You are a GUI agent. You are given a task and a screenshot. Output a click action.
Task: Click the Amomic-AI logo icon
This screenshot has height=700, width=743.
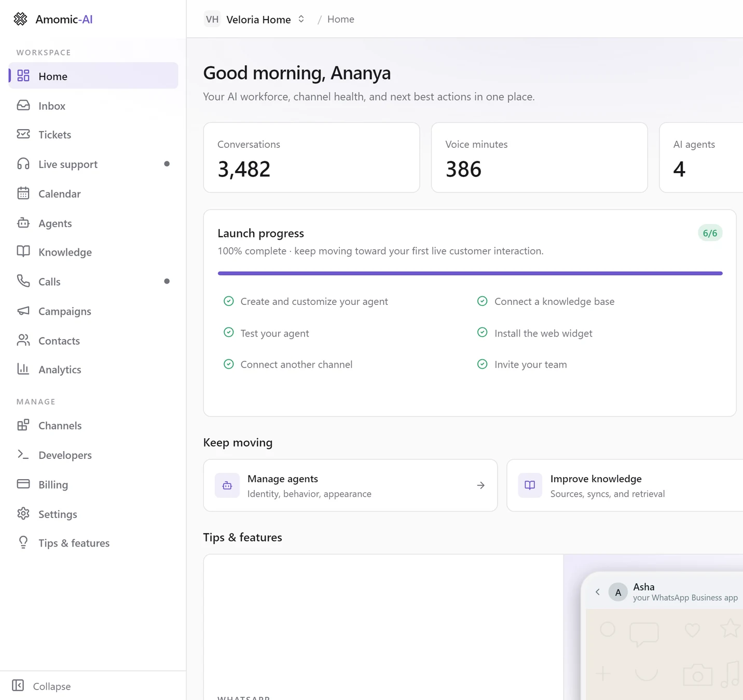(20, 19)
